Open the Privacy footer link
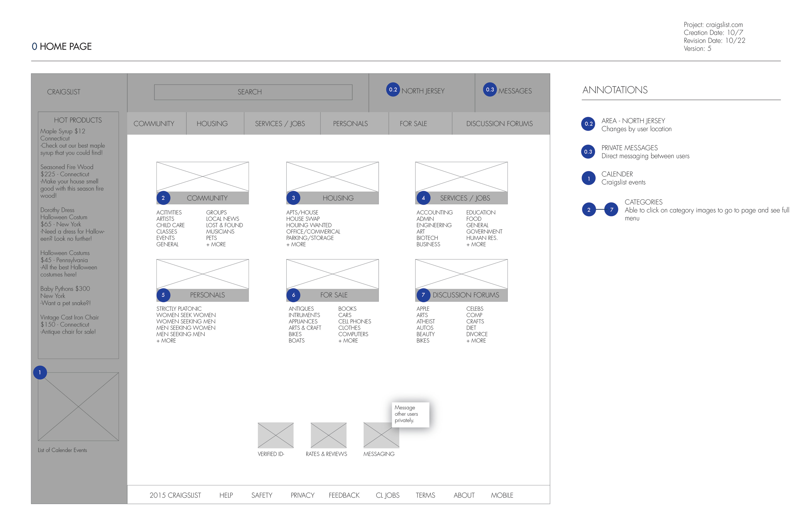Screen dimensions: 812x525 pos(302,495)
